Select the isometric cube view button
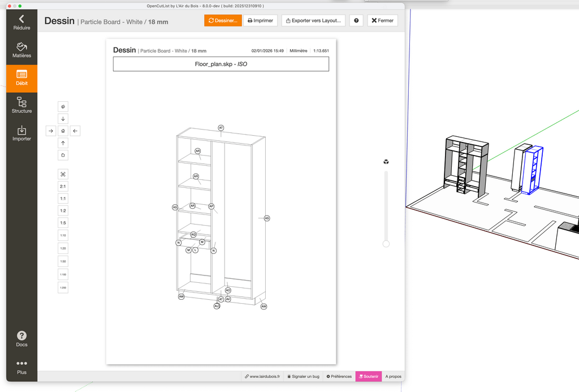579x392 pixels. click(x=63, y=106)
